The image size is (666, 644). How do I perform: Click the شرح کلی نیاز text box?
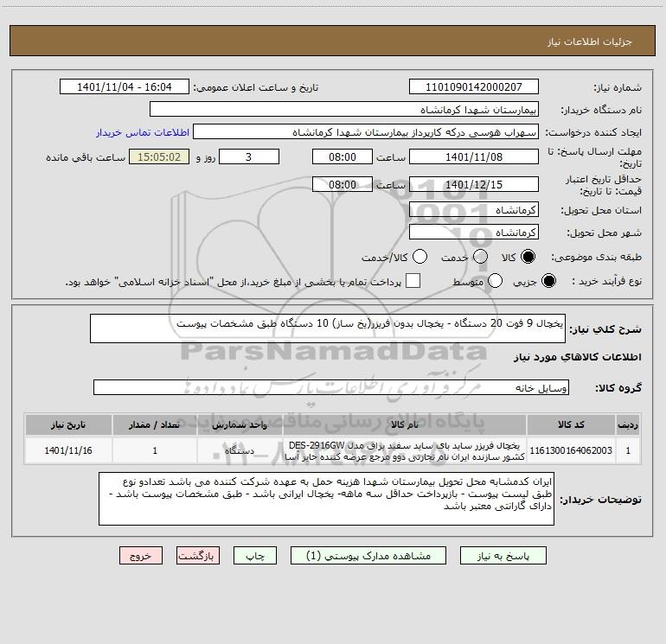pyautogui.click(x=328, y=328)
